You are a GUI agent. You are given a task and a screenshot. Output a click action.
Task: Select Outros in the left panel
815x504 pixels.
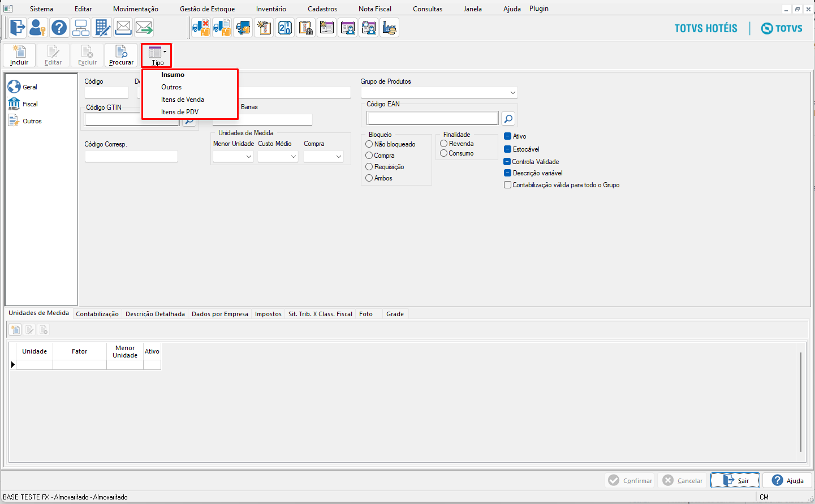tap(25, 121)
